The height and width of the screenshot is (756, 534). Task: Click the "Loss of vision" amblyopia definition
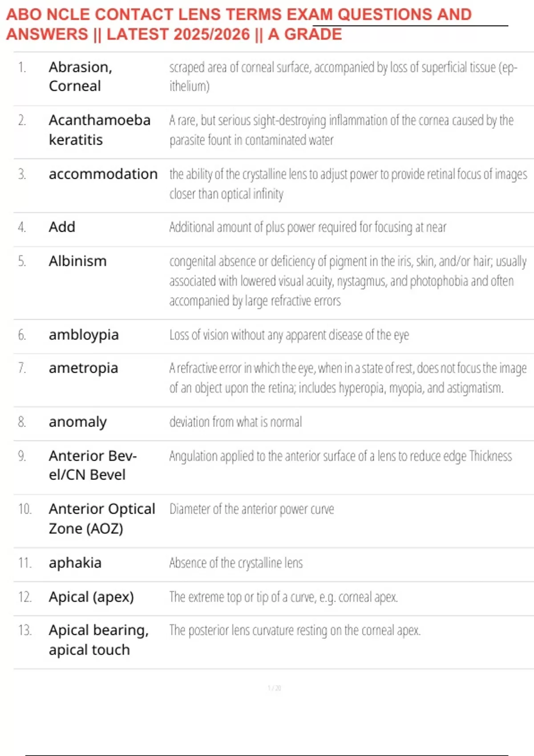[289, 335]
